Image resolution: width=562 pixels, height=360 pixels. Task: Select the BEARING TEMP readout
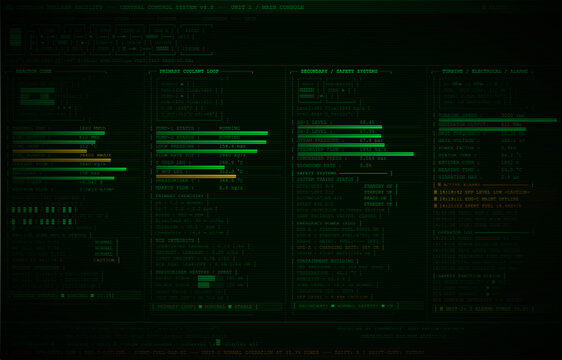pos(480,170)
